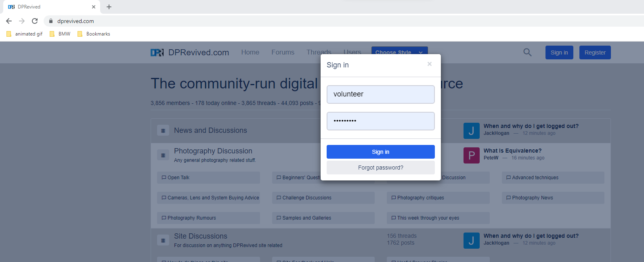
Task: Click the Forgot password? button
Action: coord(381,168)
